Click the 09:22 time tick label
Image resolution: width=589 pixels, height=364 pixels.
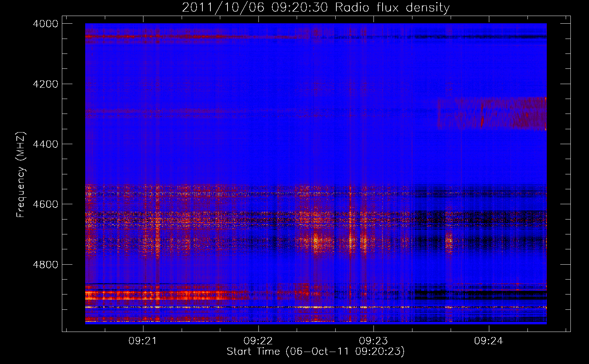(x=258, y=341)
